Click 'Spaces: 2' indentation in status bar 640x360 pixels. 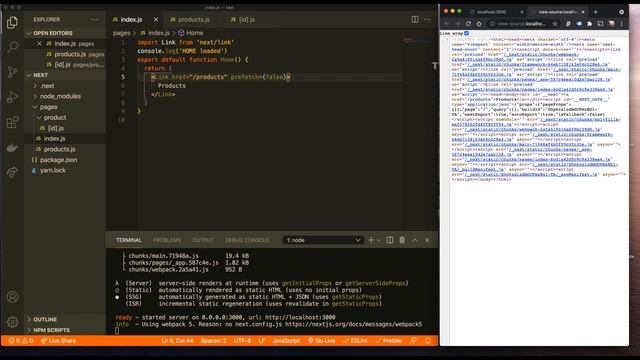tap(213, 340)
